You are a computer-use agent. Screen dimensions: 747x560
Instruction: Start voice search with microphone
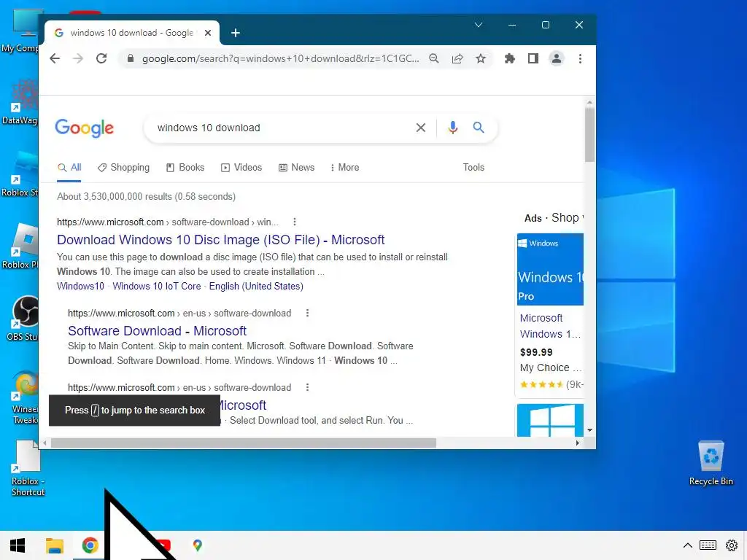452,128
